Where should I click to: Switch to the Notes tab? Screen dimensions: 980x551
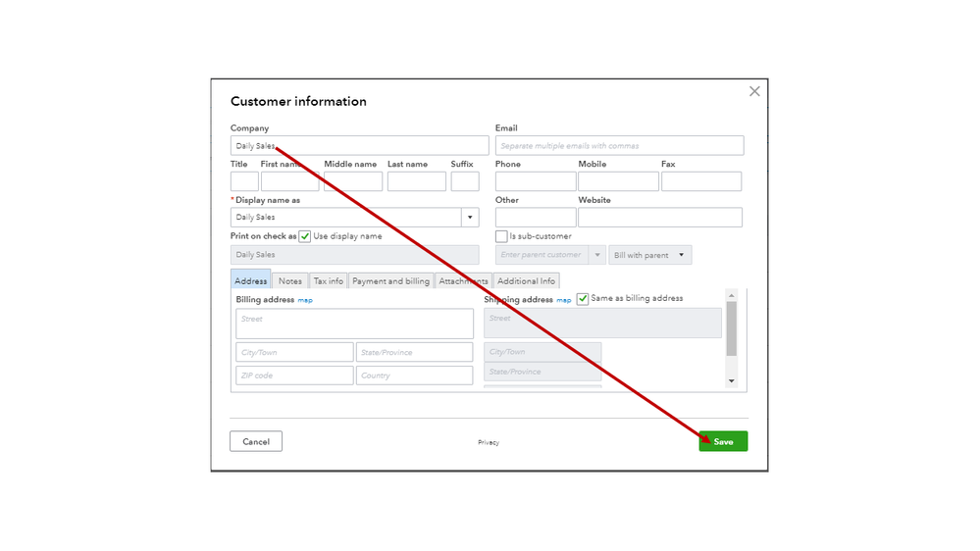290,281
